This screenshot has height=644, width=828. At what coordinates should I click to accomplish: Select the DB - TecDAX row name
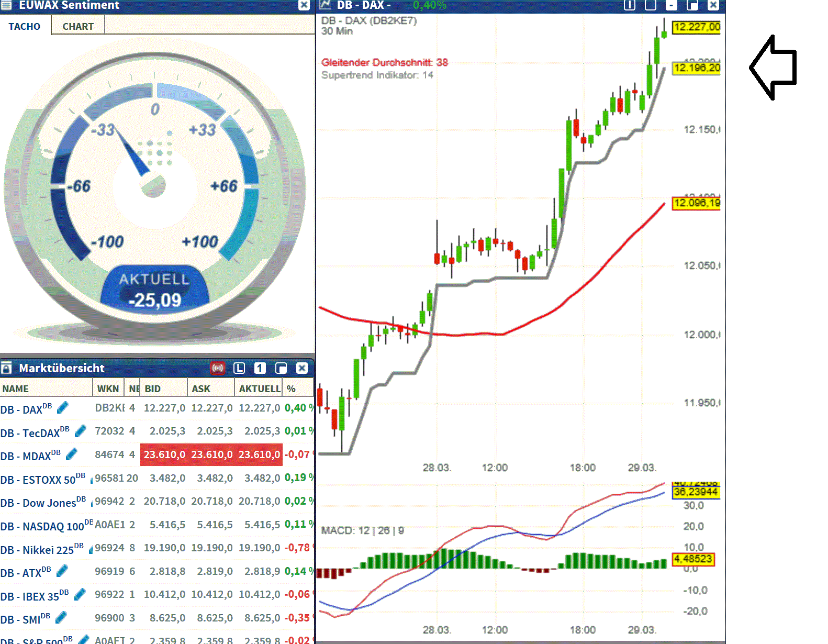pyautogui.click(x=35, y=432)
